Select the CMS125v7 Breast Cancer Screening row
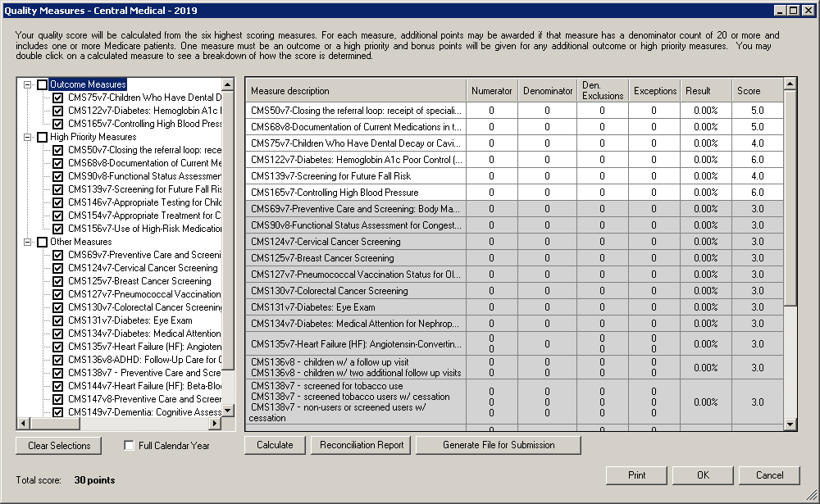The height and width of the screenshot is (504, 820). (355, 258)
